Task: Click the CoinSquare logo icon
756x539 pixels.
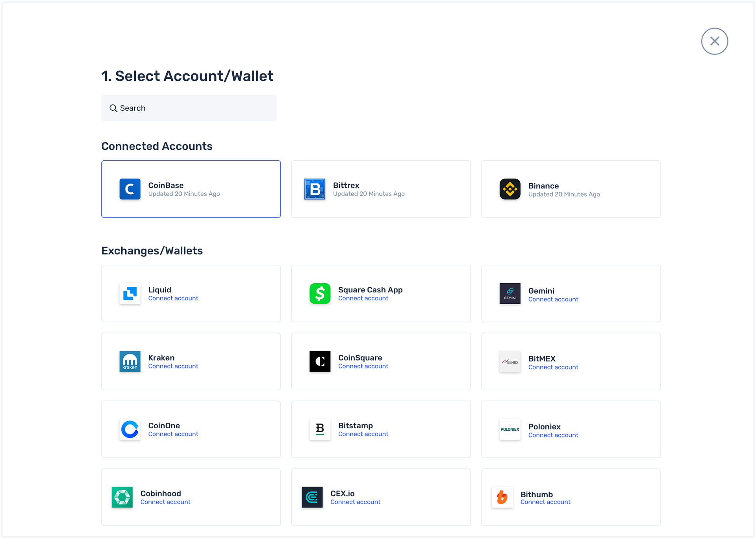Action: (x=320, y=361)
